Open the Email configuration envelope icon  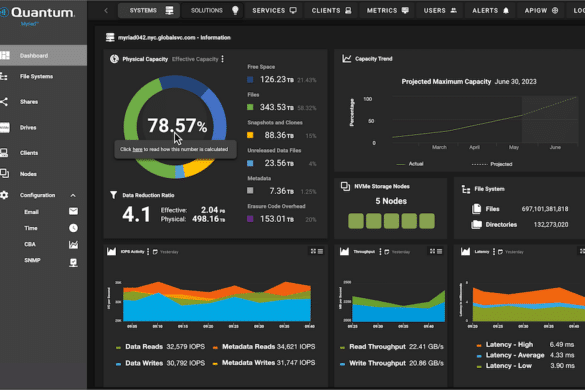73,211
